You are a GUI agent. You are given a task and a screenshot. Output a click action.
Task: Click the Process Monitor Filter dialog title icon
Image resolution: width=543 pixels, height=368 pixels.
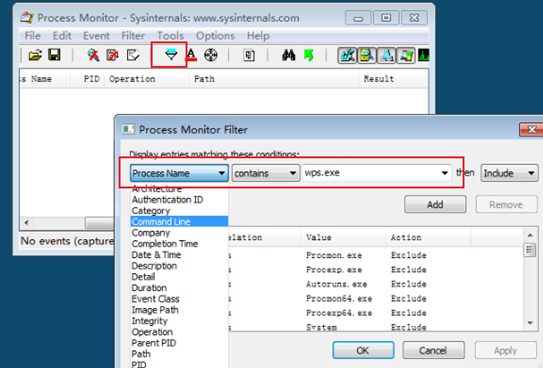point(128,129)
